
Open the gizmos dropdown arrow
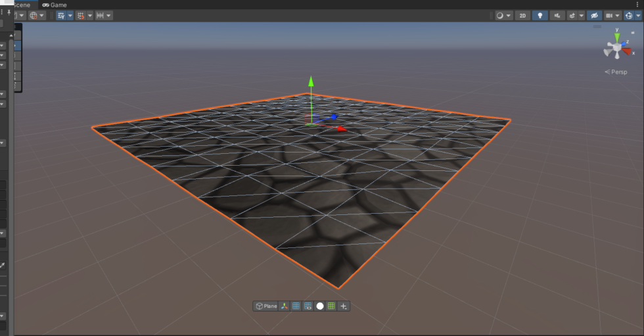[638, 16]
